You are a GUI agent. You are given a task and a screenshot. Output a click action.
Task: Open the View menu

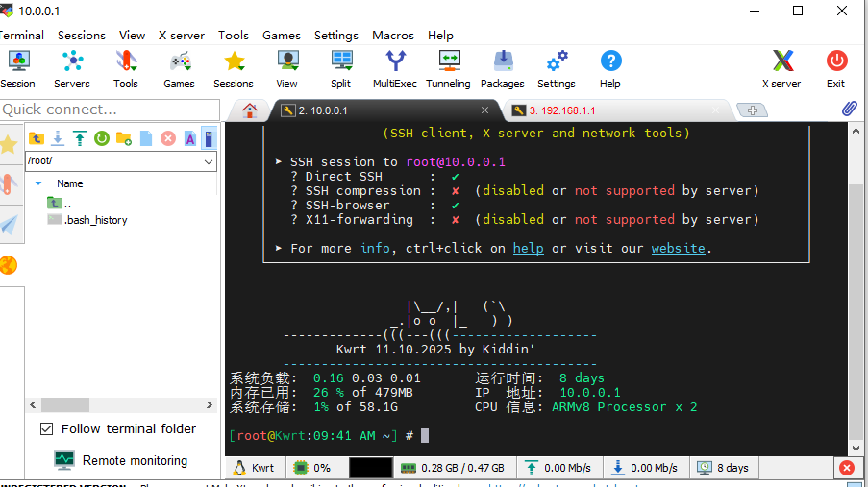[x=132, y=36]
